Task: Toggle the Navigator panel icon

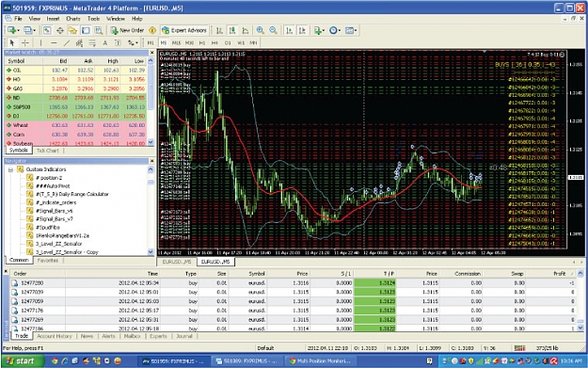Action: pyautogui.click(x=72, y=30)
